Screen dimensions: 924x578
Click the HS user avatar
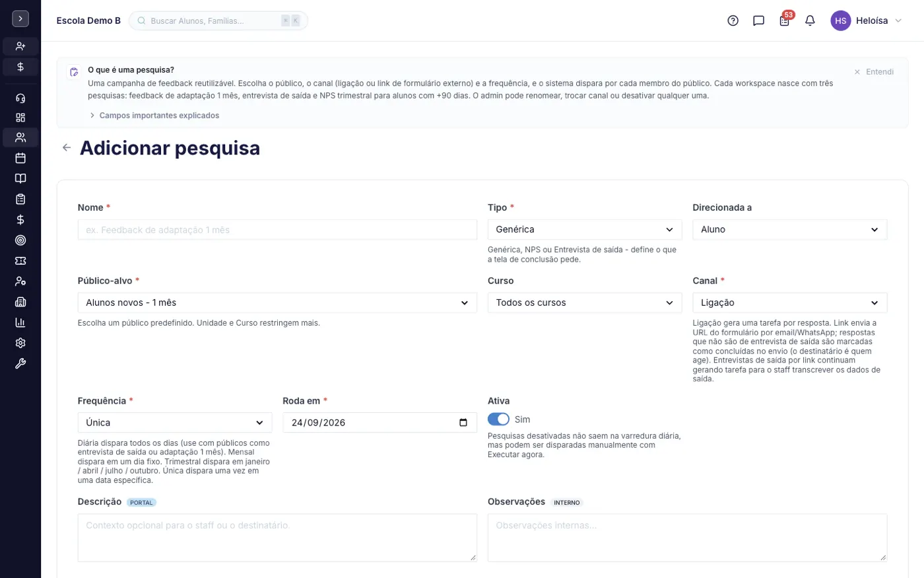click(x=840, y=20)
